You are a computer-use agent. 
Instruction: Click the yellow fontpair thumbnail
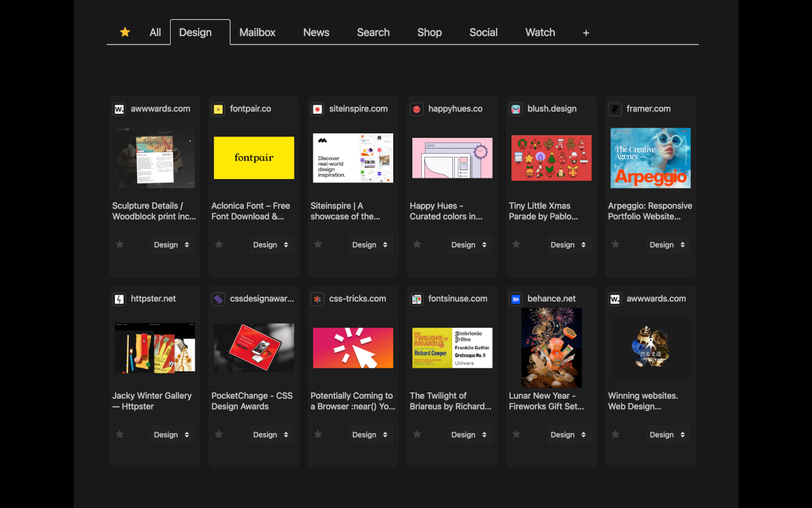click(254, 157)
